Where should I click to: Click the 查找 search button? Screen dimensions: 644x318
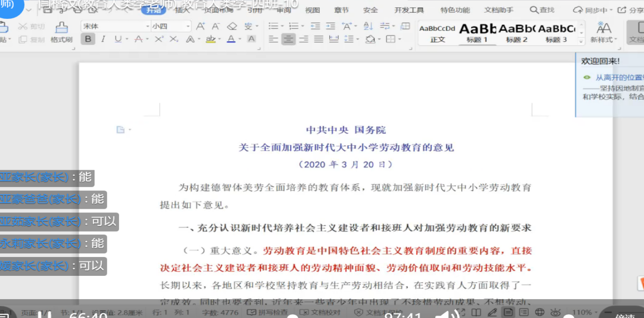pyautogui.click(x=542, y=10)
